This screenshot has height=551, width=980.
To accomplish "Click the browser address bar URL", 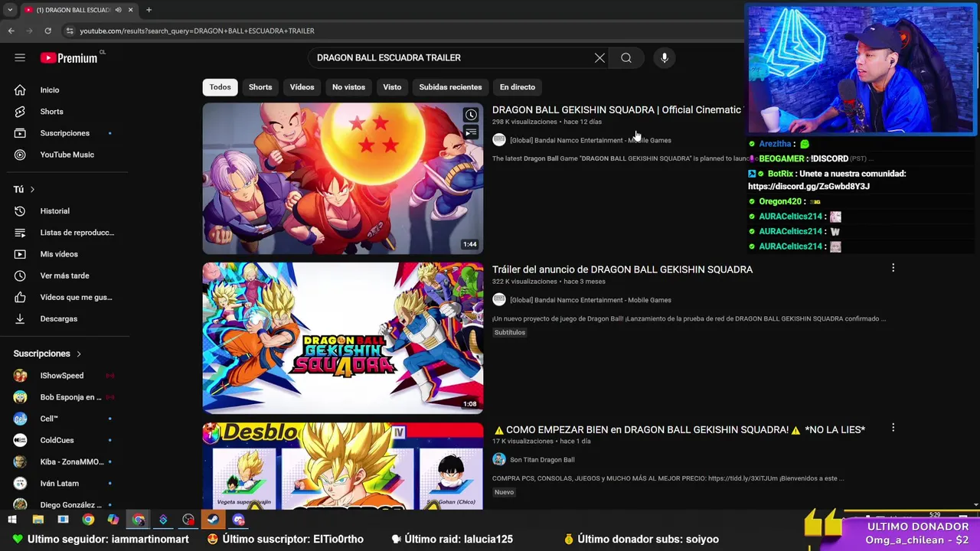I will (197, 31).
